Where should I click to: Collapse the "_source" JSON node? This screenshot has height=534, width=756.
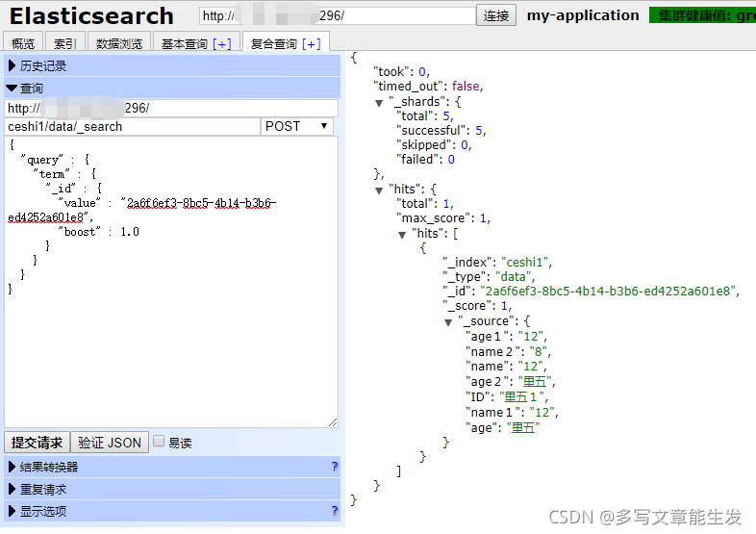click(x=448, y=322)
